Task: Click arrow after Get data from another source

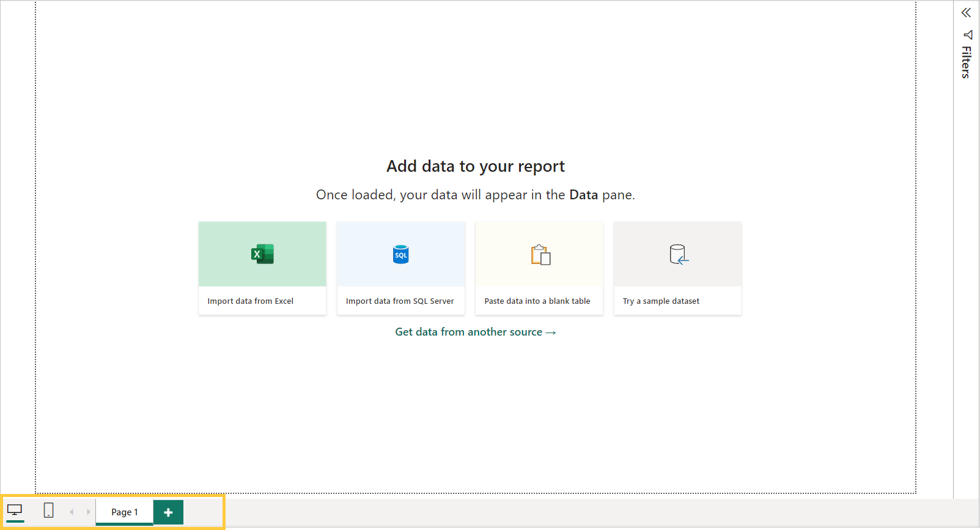Action: pos(551,333)
